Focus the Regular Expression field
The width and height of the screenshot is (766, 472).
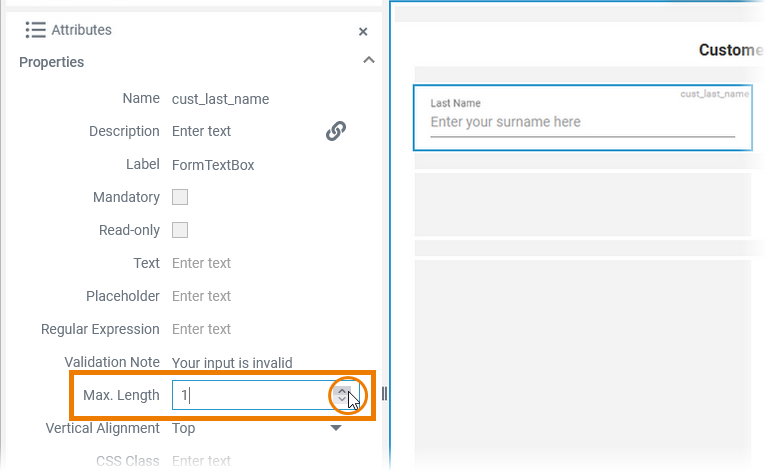point(250,329)
